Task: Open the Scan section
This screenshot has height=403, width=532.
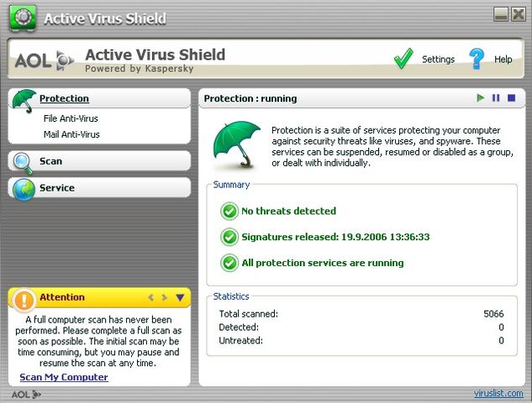Action: coord(50,161)
